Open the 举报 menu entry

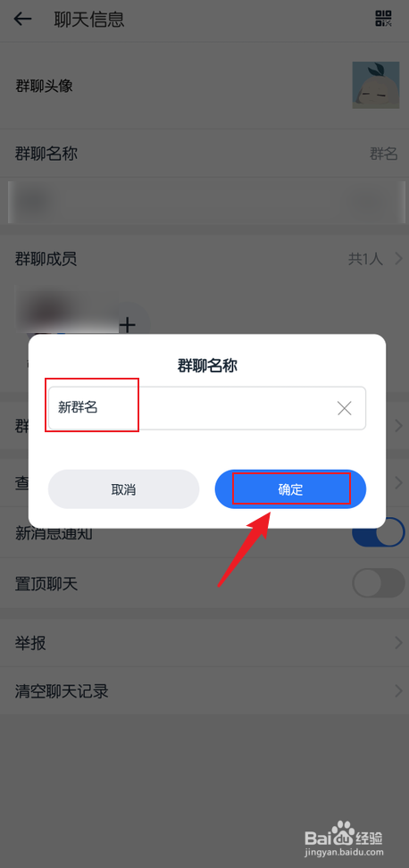(204, 643)
